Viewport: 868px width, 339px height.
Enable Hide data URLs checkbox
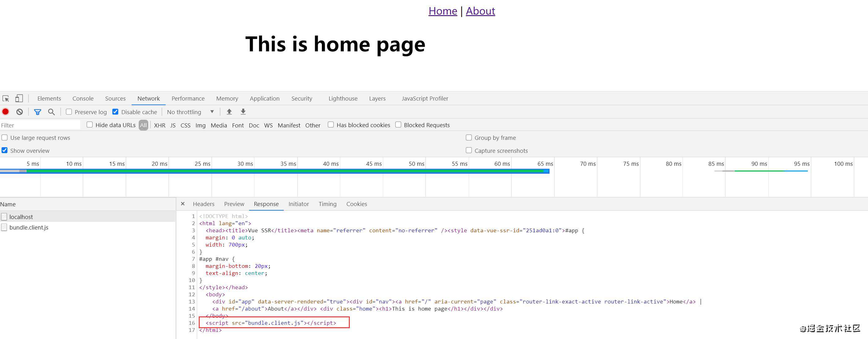point(90,125)
